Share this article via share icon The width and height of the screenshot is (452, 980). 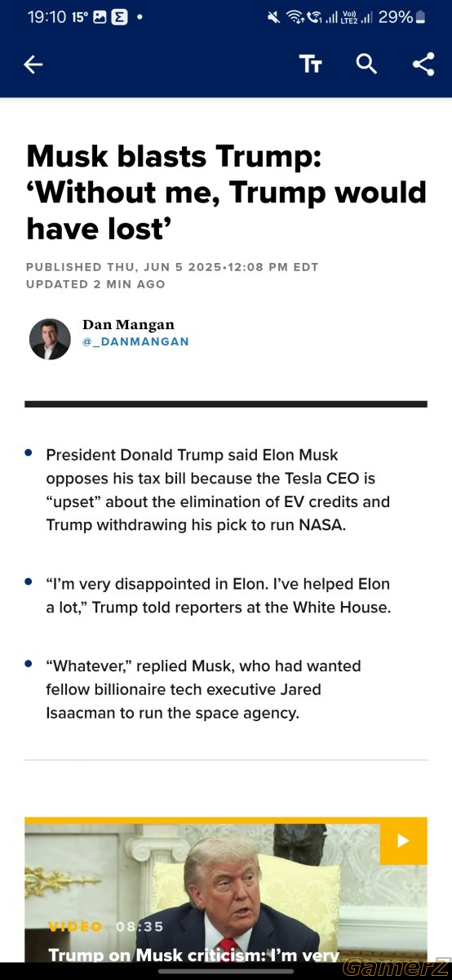423,65
